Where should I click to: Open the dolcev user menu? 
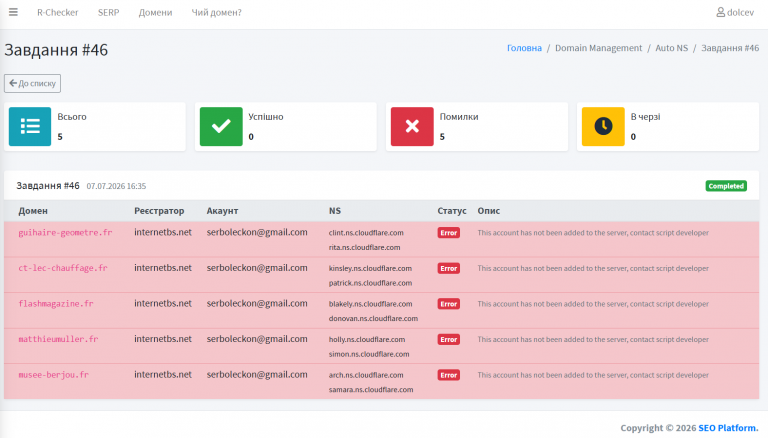pyautogui.click(x=735, y=12)
